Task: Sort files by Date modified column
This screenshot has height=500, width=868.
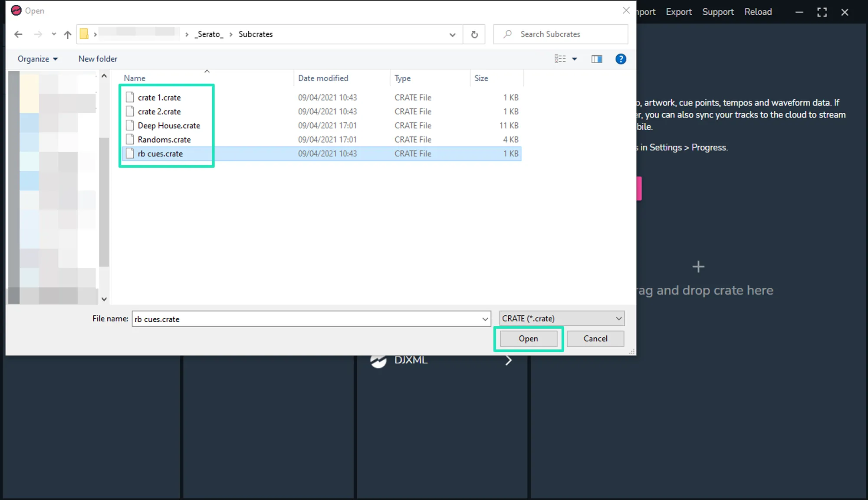Action: (x=323, y=78)
